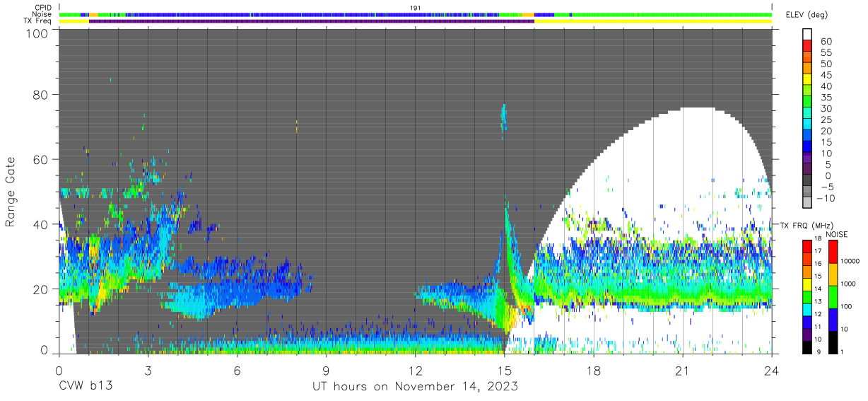Click the '3' tick on the UT hours axis

tap(148, 370)
